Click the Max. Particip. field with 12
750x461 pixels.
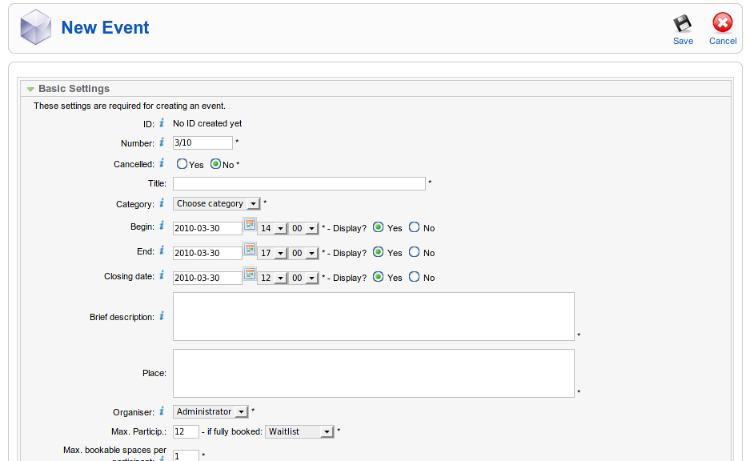[x=186, y=432]
